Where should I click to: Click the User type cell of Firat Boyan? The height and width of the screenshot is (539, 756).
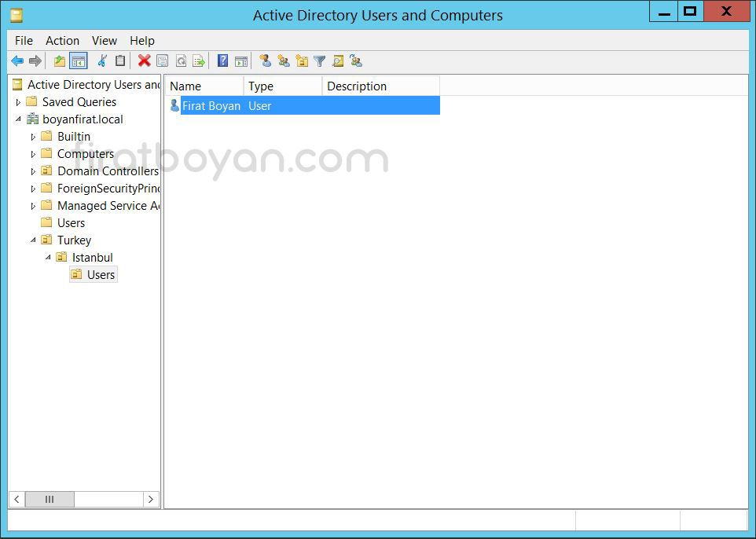point(260,106)
